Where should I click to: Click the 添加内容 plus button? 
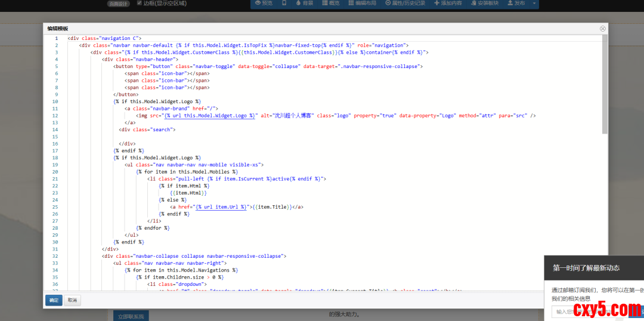tap(448, 3)
